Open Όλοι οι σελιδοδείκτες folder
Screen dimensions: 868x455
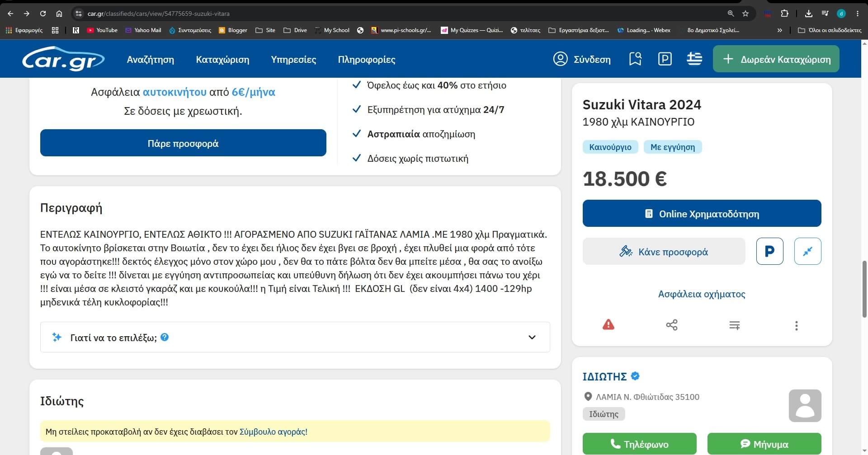pos(830,30)
